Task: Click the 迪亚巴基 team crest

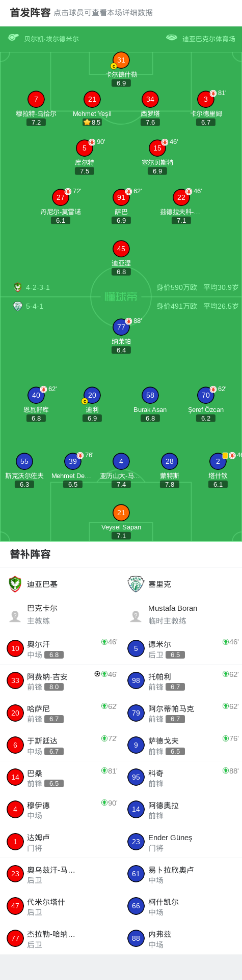Action: [x=15, y=584]
